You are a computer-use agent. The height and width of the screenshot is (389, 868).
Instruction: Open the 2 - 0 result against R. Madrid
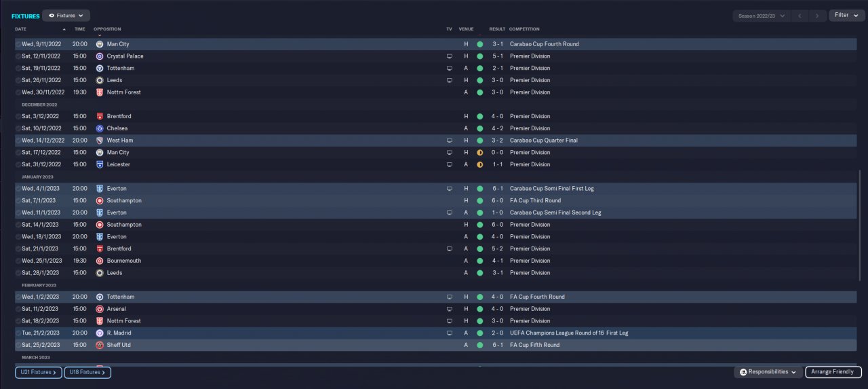tap(497, 333)
